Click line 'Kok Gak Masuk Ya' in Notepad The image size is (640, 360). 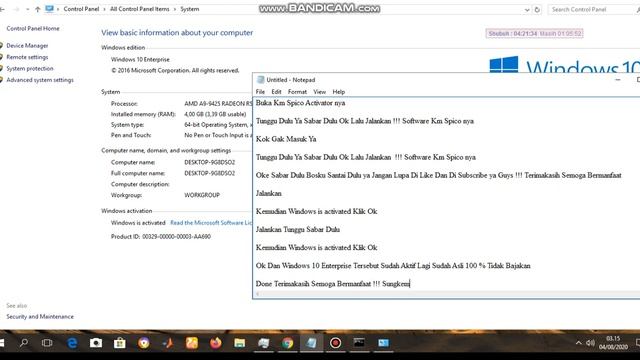[x=286, y=139]
